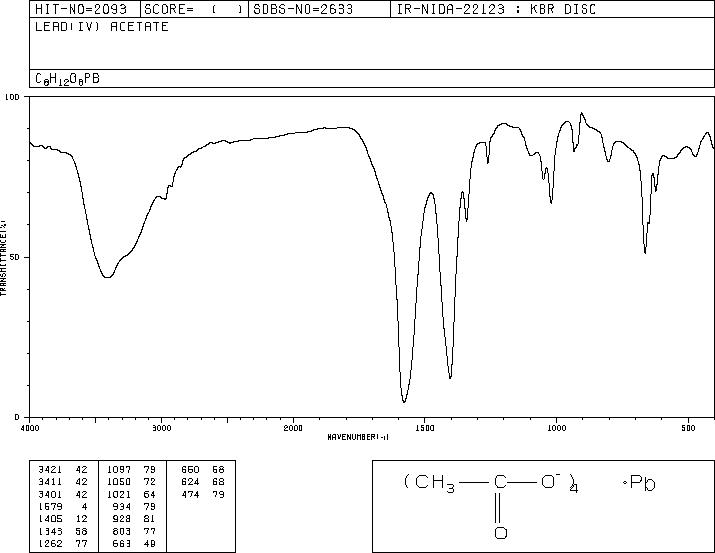The width and height of the screenshot is (715, 553).
Task: Select the 1343 peak entry in the table
Action: (63, 532)
